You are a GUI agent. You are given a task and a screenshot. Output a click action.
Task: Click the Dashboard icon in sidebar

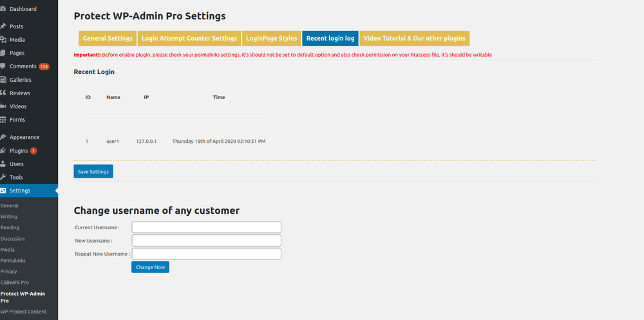[x=3, y=8]
